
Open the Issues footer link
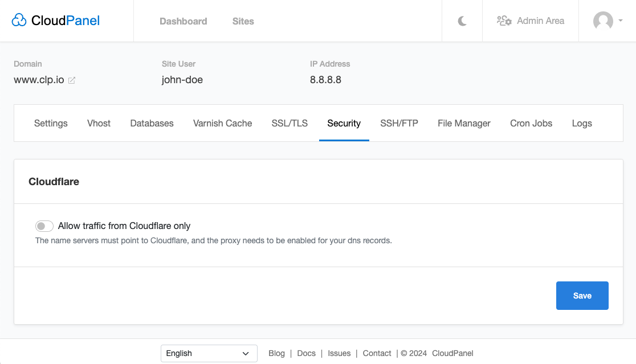(339, 353)
